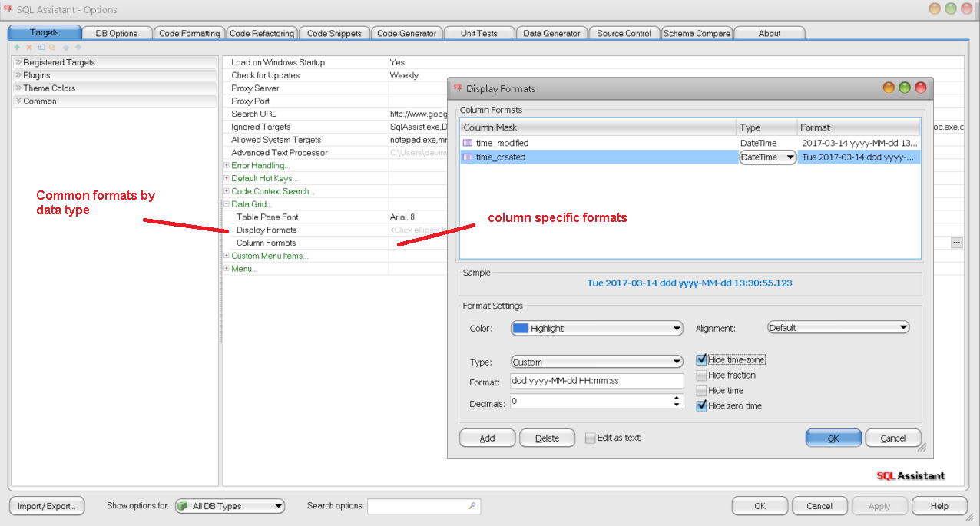The height and width of the screenshot is (526, 980).
Task: Maximize Display Formats dialog with green button
Action: click(x=905, y=88)
